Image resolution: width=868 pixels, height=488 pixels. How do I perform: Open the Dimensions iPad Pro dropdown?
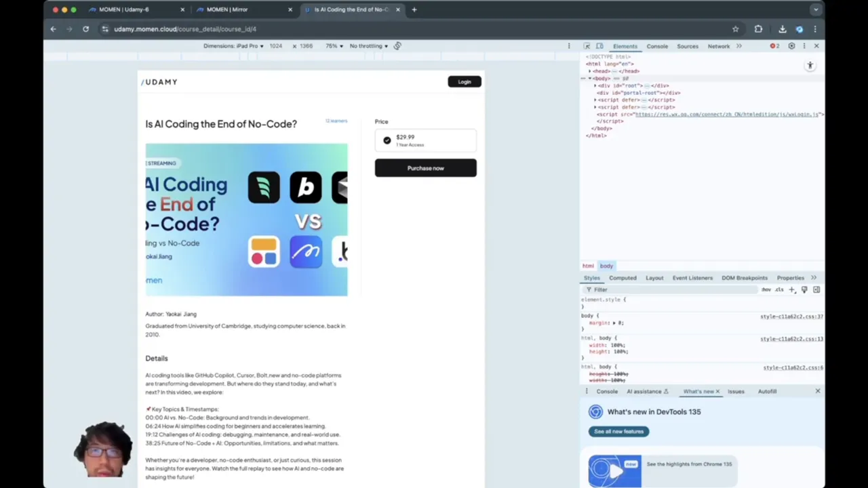tap(233, 46)
